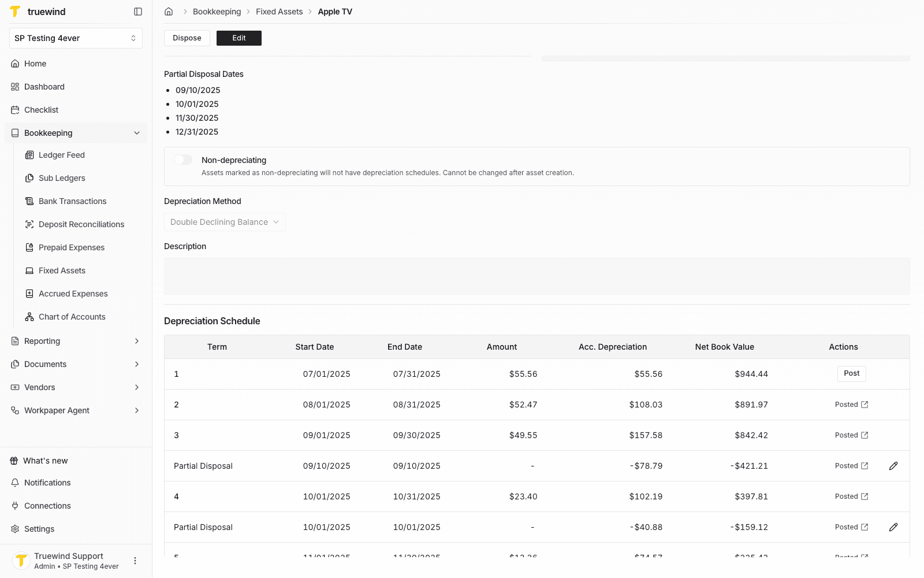Click the Notifications bell icon

click(15, 483)
